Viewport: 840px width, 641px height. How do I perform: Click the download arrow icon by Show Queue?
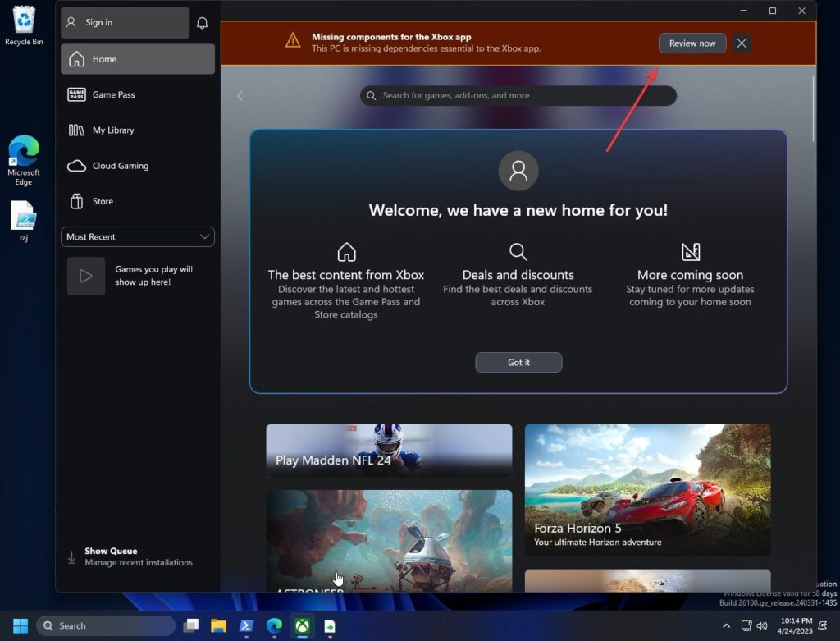[72, 557]
